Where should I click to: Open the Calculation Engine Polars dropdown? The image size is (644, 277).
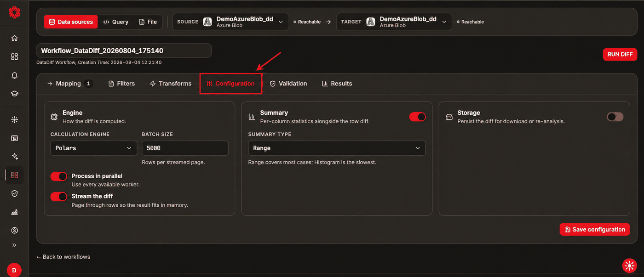point(94,148)
